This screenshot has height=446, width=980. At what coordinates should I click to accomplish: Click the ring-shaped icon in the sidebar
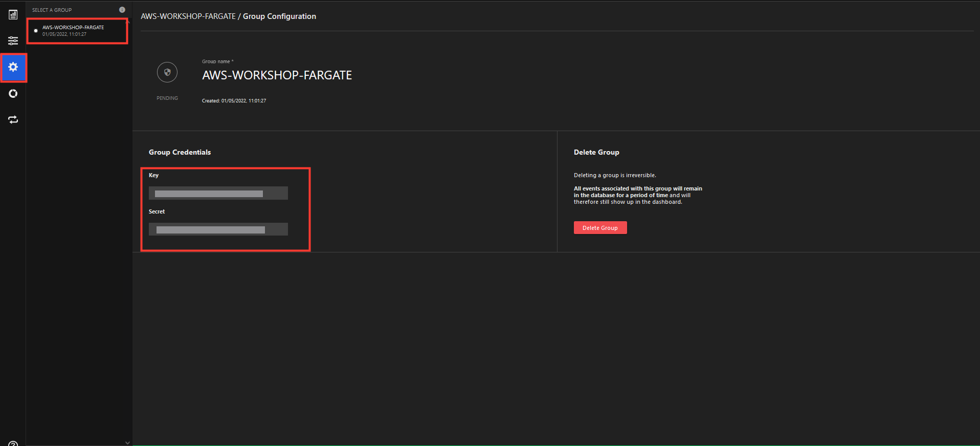click(x=13, y=94)
